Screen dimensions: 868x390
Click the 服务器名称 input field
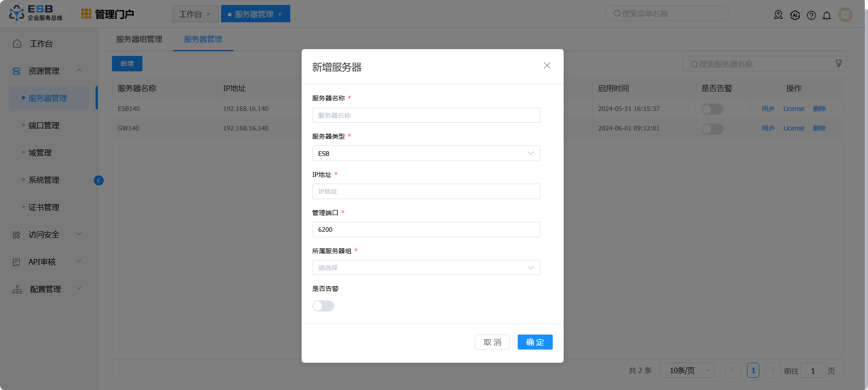(426, 115)
